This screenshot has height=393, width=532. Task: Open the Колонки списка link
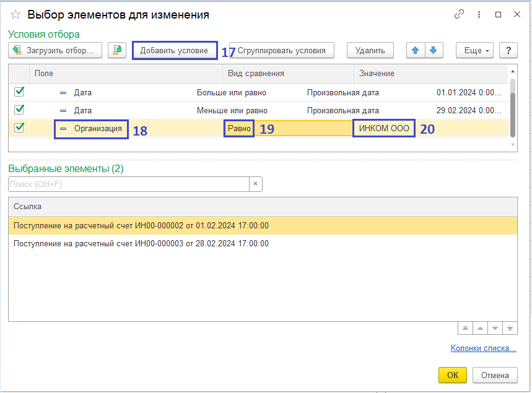click(483, 348)
